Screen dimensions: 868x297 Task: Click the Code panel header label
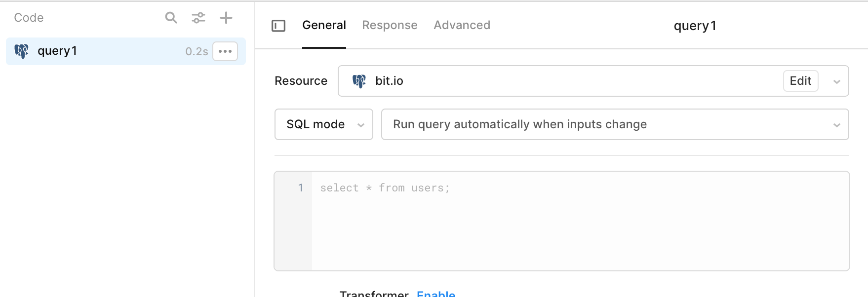point(29,18)
